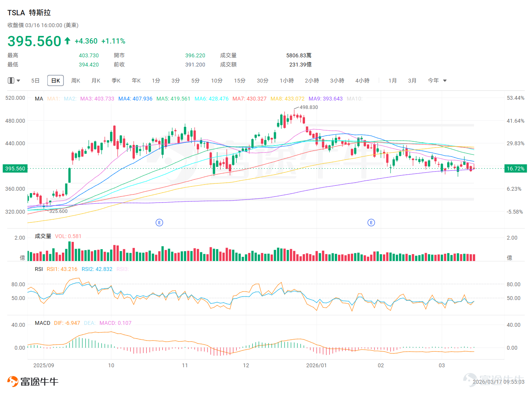Open the RSI indicator label

coord(39,269)
